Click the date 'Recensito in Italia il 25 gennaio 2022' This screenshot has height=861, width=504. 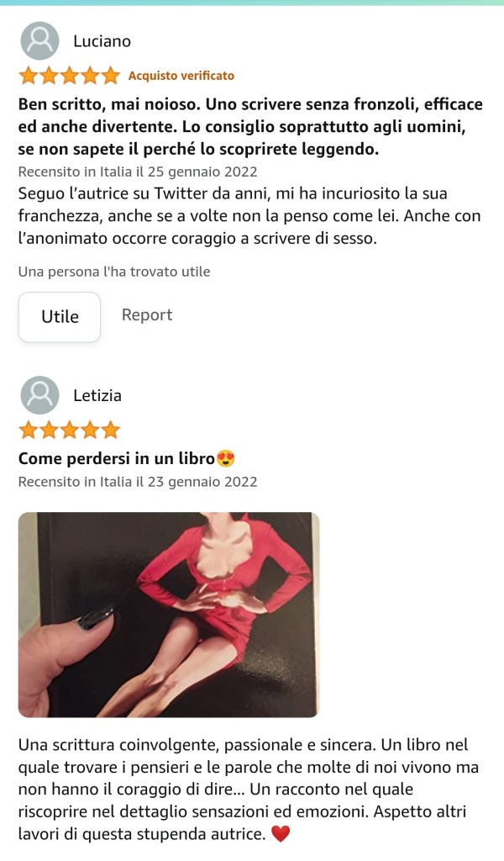pos(138,172)
